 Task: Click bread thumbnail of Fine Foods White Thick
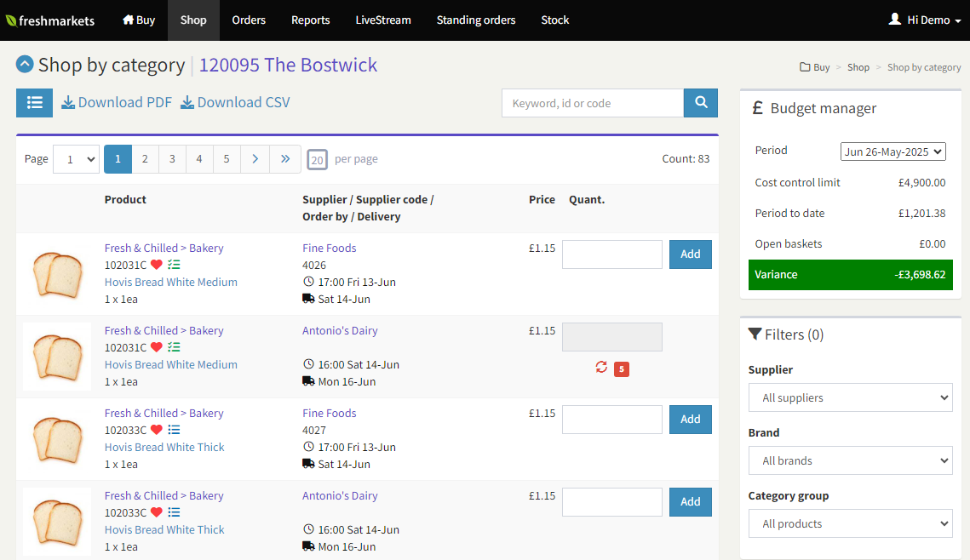point(57,439)
